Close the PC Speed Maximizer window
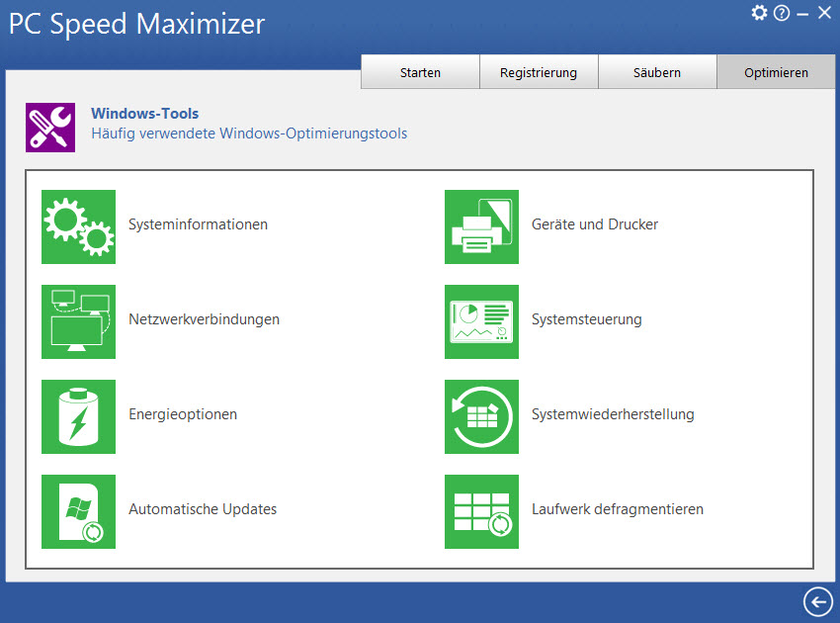 [824, 13]
